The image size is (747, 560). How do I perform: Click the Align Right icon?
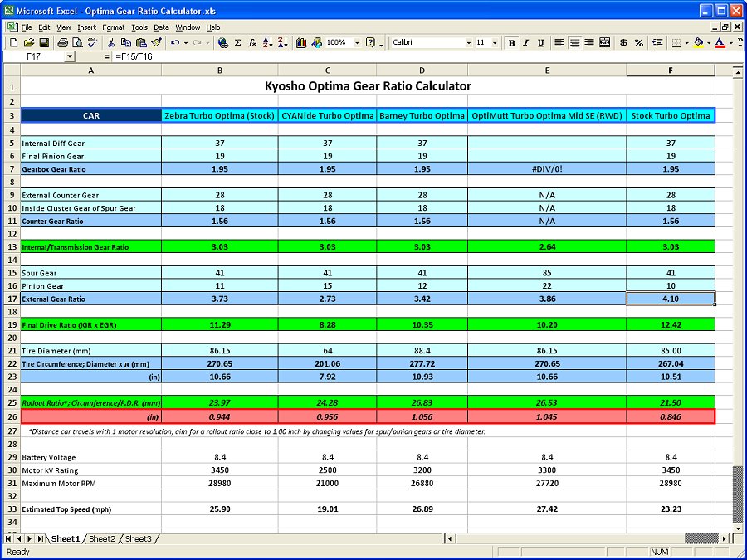[590, 43]
